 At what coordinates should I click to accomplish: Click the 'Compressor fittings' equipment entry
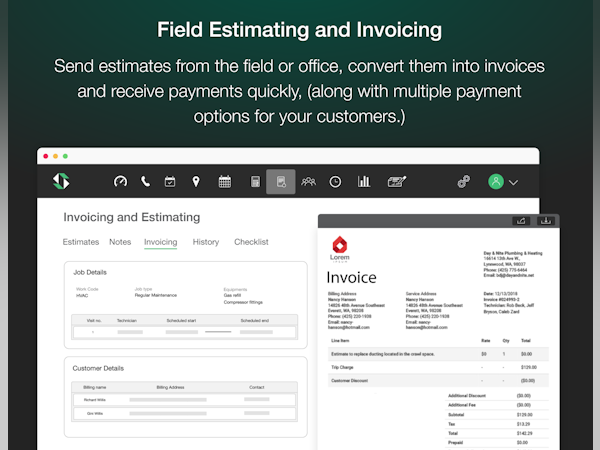click(243, 302)
